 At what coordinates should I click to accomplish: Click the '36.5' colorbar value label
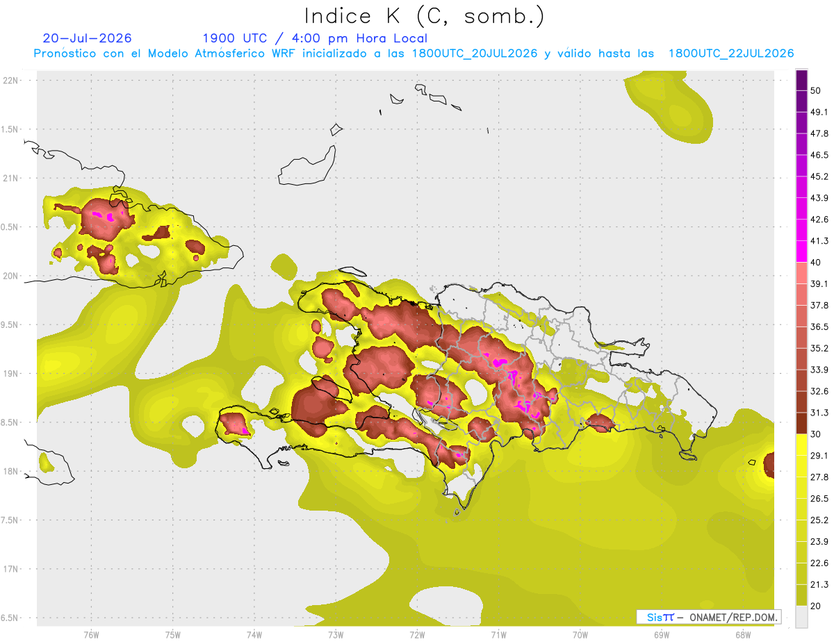(819, 327)
